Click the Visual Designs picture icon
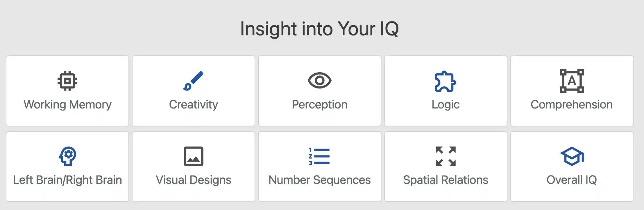This screenshot has width=644, height=210. click(193, 156)
